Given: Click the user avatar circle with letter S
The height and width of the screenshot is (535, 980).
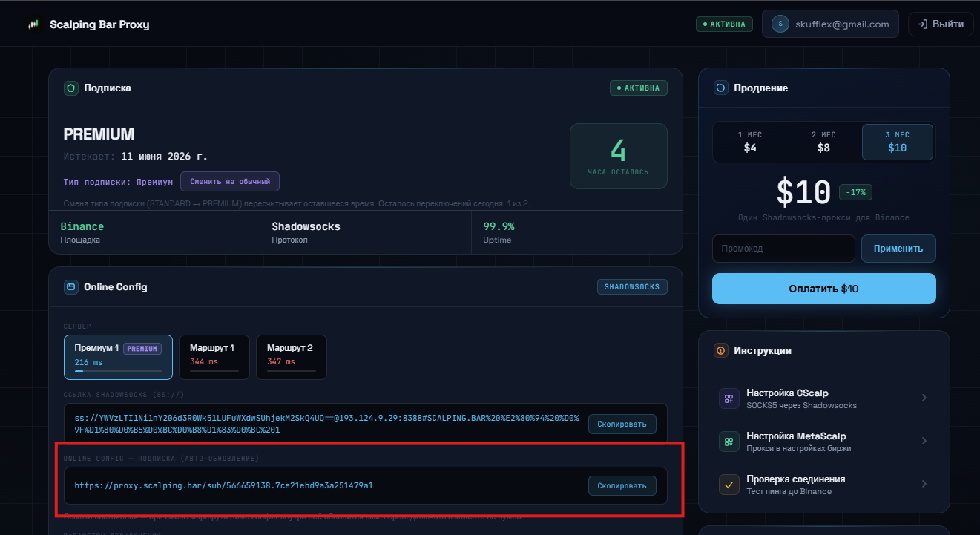Looking at the screenshot, I should click(780, 24).
